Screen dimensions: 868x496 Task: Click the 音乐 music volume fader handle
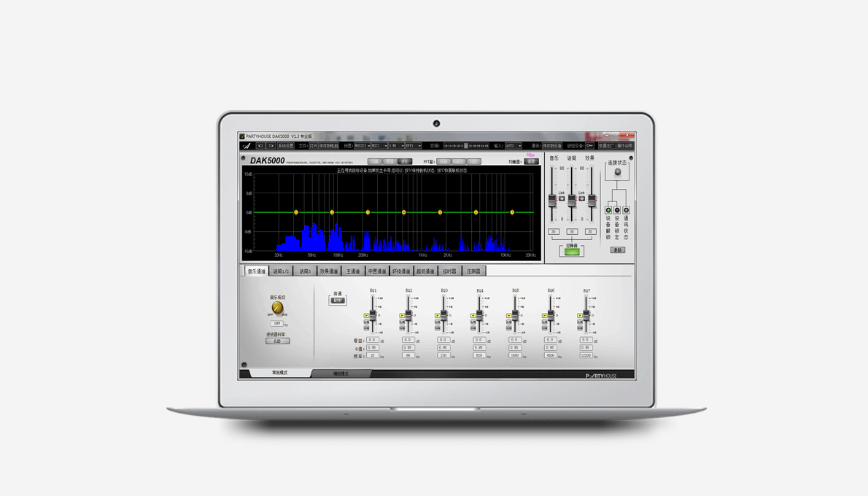click(x=552, y=201)
